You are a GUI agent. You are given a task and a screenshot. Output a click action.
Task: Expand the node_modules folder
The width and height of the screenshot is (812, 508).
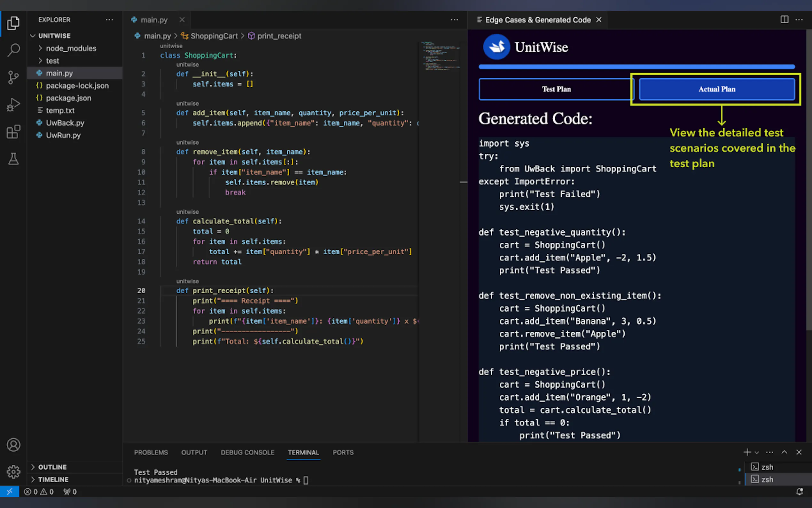click(x=71, y=48)
